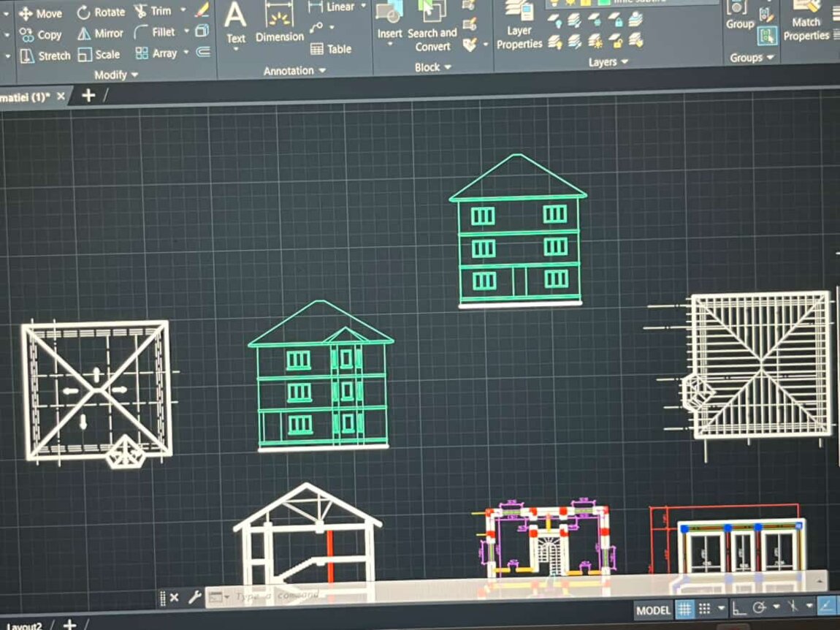Screen dimensions: 840x630
Task: Toggle grid display in status bar
Action: [x=684, y=609]
